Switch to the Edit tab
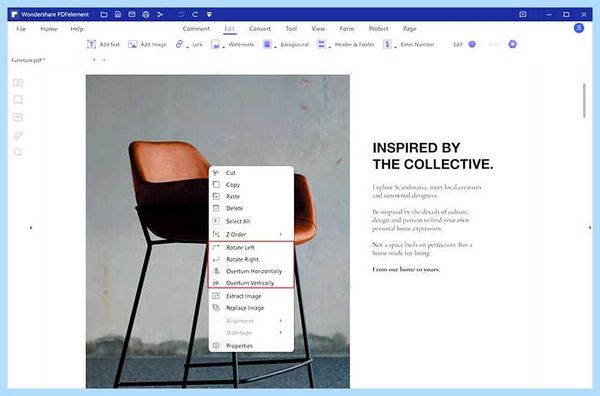600x396 pixels. click(230, 29)
